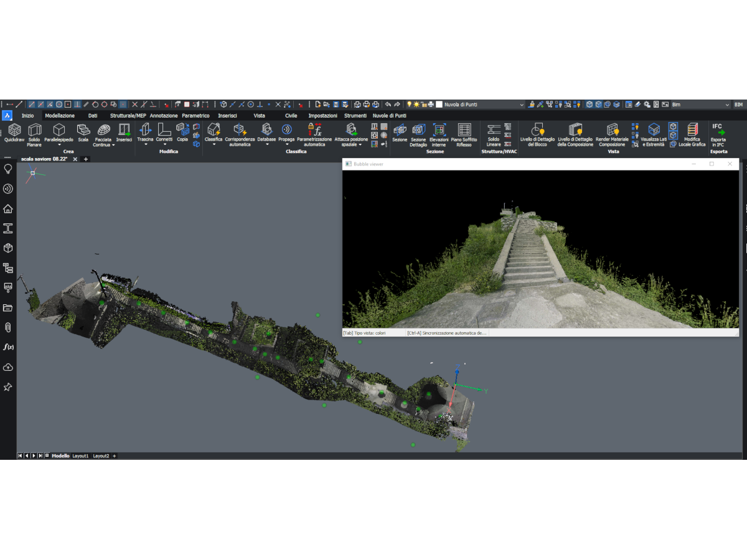The image size is (747, 560).
Task: Toggle the layer freeze sun icon
Action: coord(416,105)
